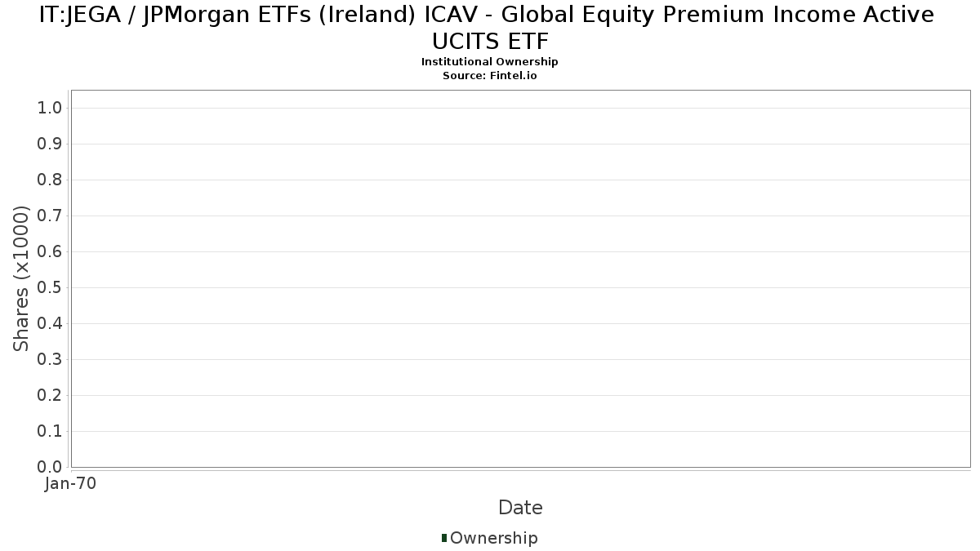Select the 0.5 y-axis tick label
Image resolution: width=980 pixels, height=551 pixels.
coord(50,288)
